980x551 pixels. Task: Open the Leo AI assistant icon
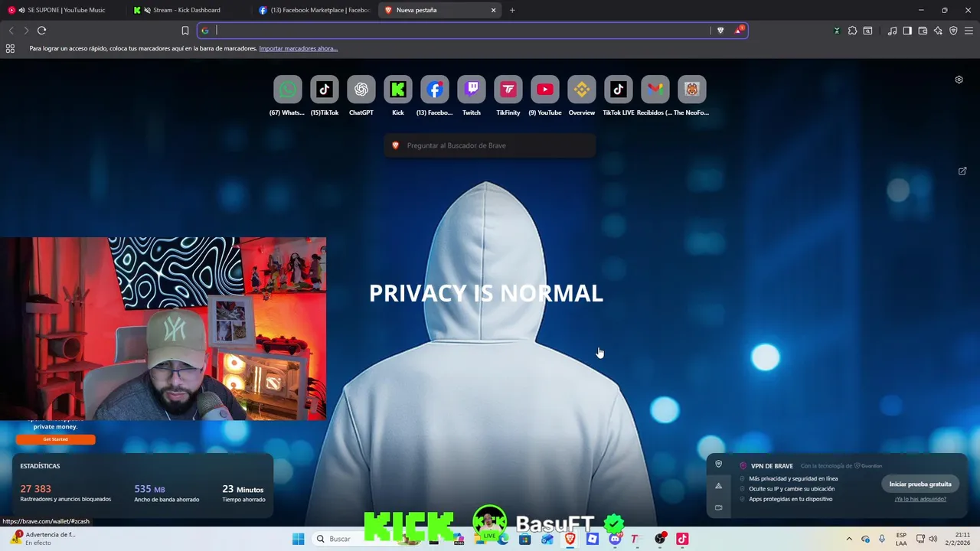(938, 31)
